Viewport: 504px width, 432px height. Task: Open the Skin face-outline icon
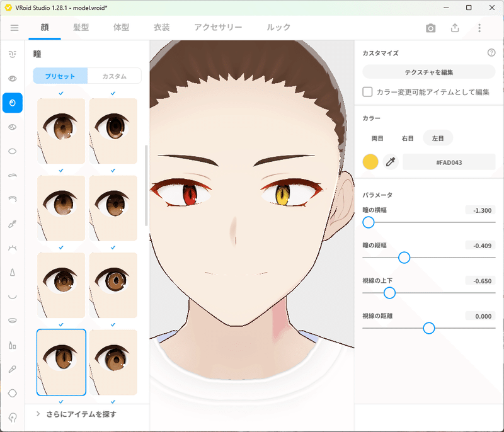tap(13, 393)
